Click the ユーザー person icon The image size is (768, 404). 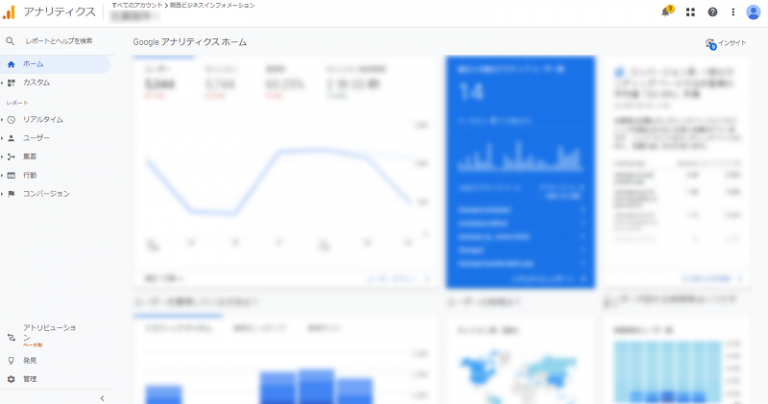pos(11,138)
